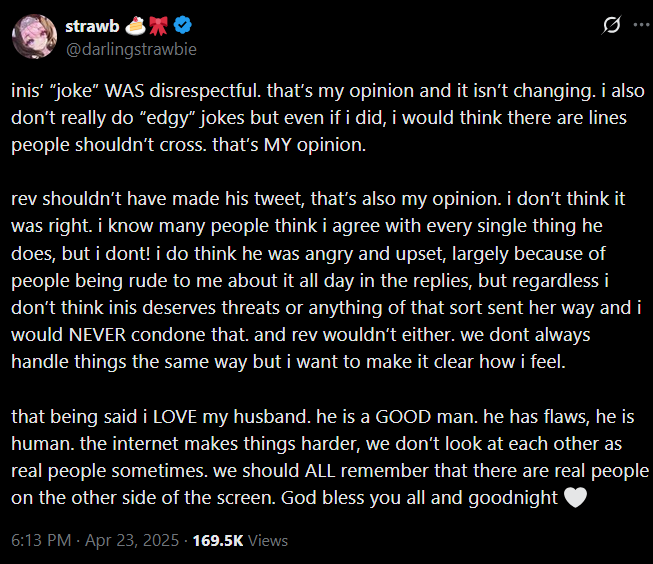The width and height of the screenshot is (653, 564).
Task: Click the "Views" label
Action: pos(268,540)
